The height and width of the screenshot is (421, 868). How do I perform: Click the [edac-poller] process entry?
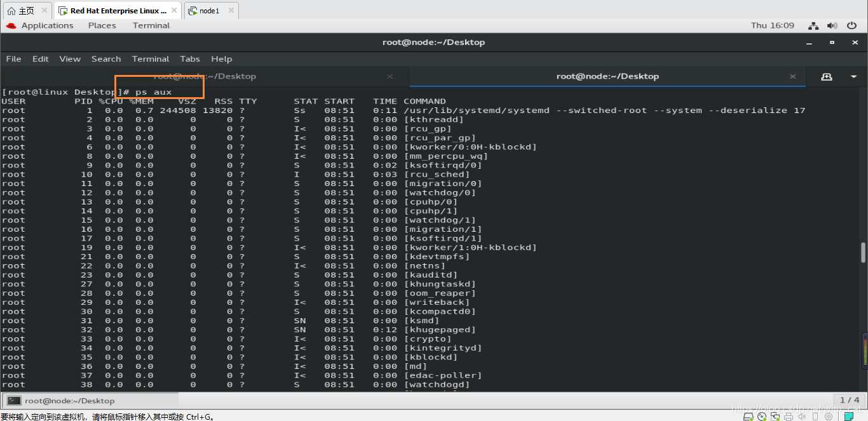click(443, 375)
